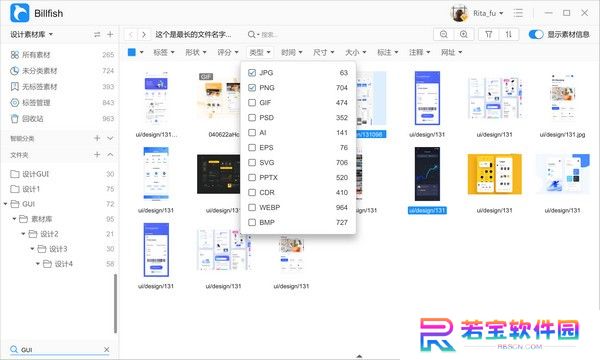The height and width of the screenshot is (360, 600).
Task: Check the AI type checkbox
Action: coord(252,132)
